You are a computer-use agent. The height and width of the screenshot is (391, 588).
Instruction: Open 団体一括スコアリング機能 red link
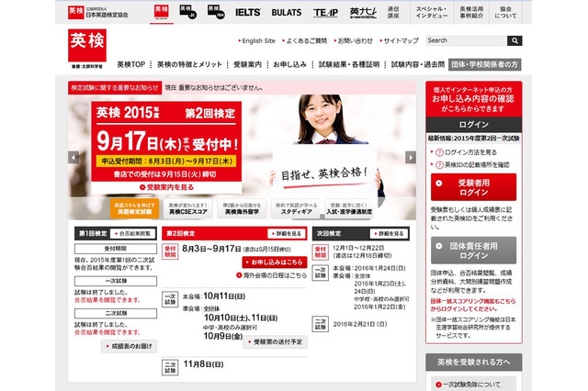pos(473,305)
